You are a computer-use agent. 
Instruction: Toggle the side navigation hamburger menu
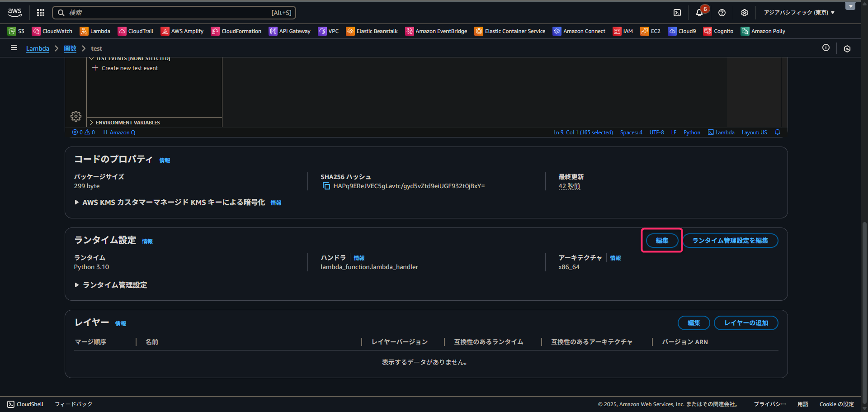(x=14, y=48)
